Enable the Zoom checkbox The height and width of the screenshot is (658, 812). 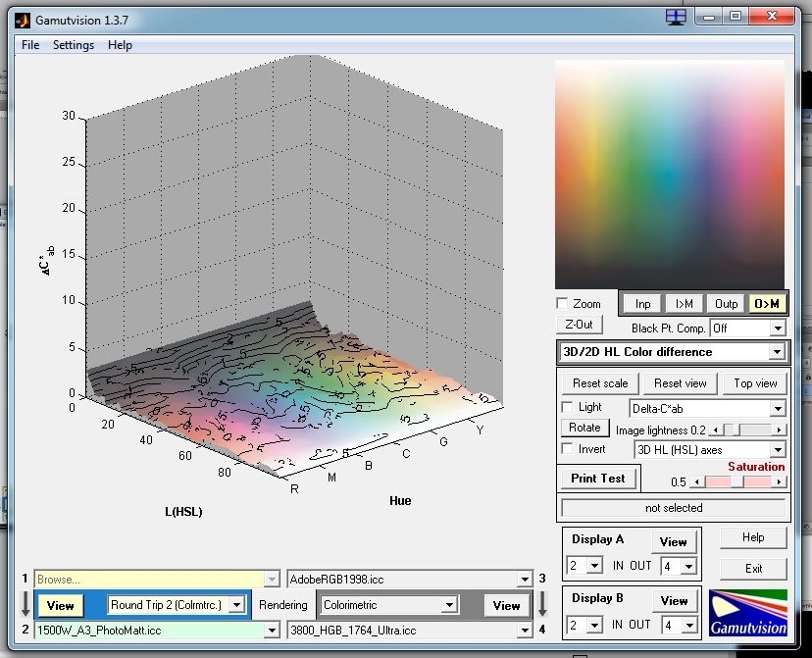tap(562, 304)
